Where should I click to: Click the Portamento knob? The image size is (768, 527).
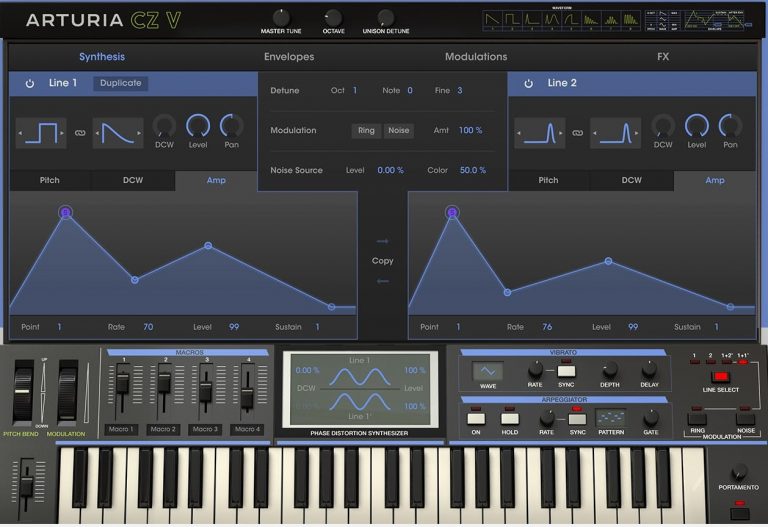pyautogui.click(x=739, y=472)
